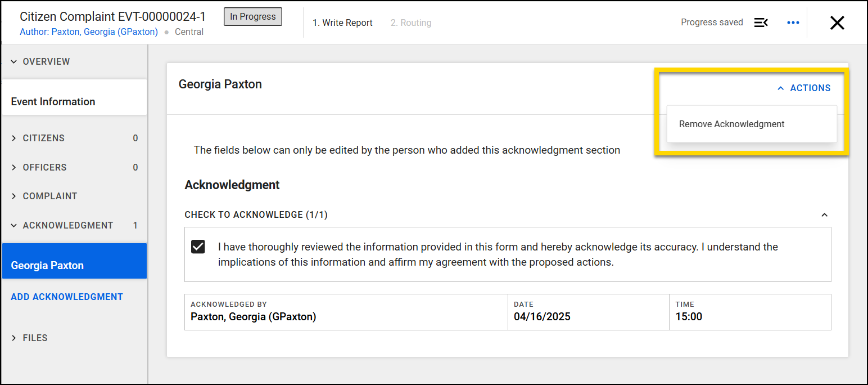The image size is (868, 385).
Task: Collapse the ACTIONS dropdown
Action: pyautogui.click(x=804, y=88)
